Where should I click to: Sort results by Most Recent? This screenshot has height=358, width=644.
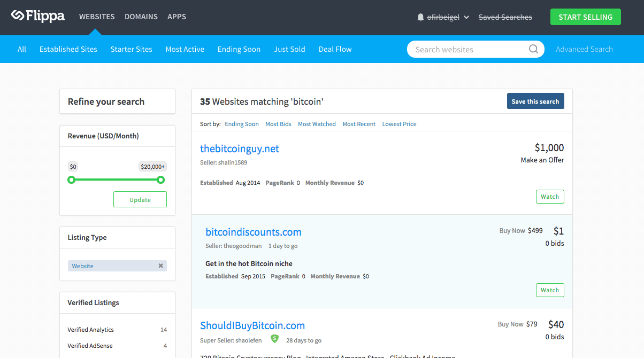coord(359,124)
